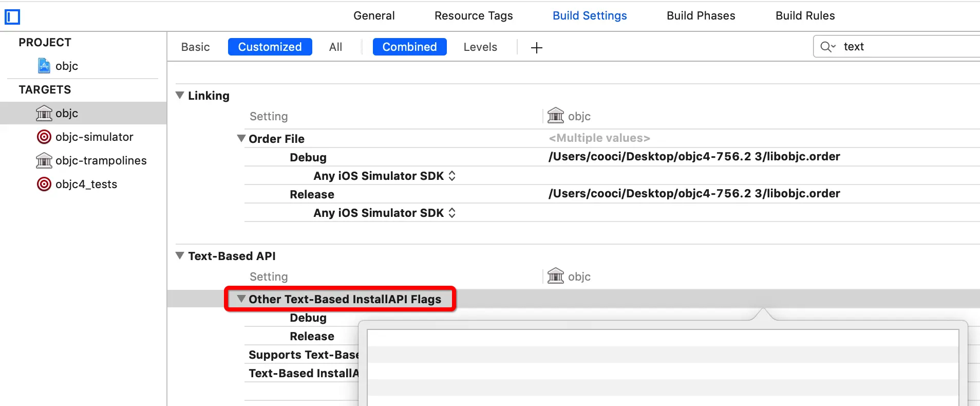Click the objc4_tests target bullseye icon
980x406 pixels.
[44, 184]
